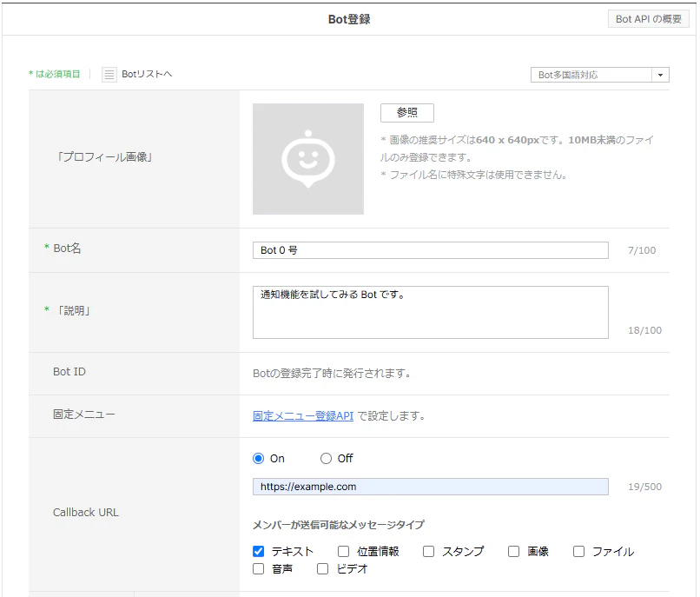Go to Botリストへ link
This screenshot has width=700, height=597.
147,74
